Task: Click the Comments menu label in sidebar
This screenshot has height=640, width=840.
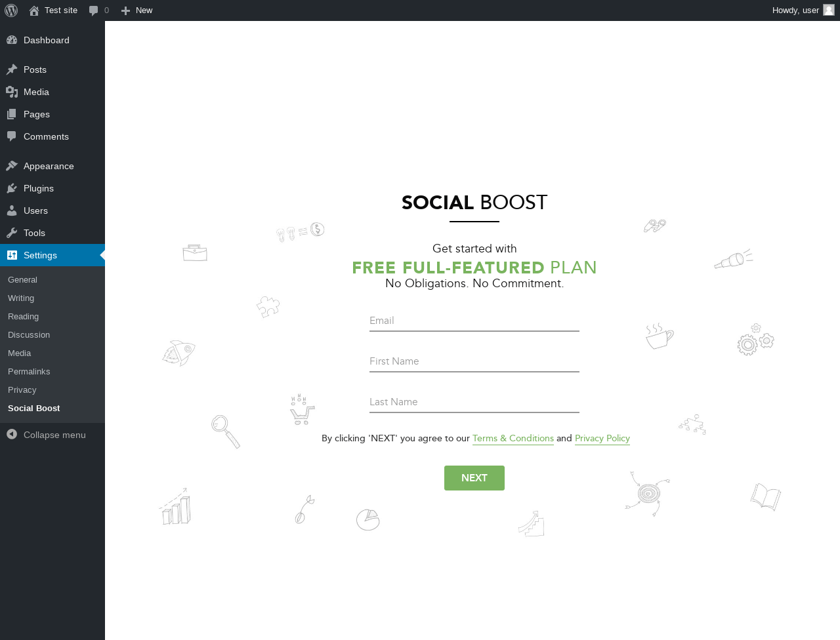Action: click(46, 136)
